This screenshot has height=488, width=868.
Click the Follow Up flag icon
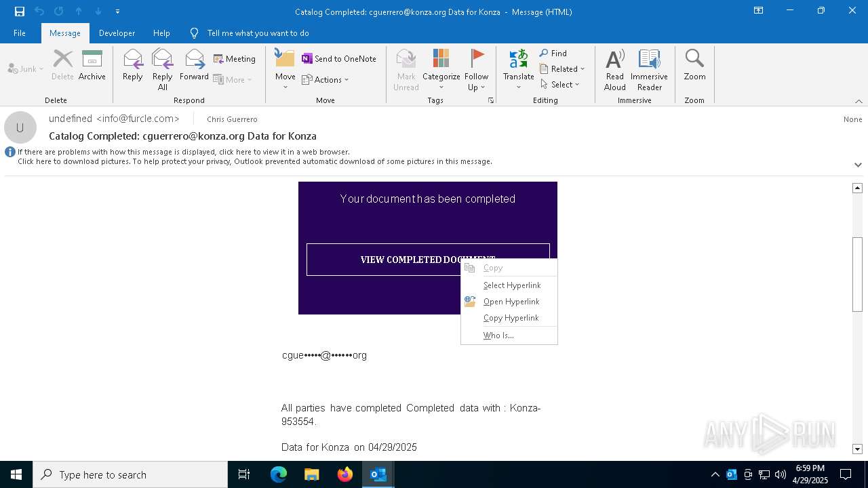coord(477,69)
